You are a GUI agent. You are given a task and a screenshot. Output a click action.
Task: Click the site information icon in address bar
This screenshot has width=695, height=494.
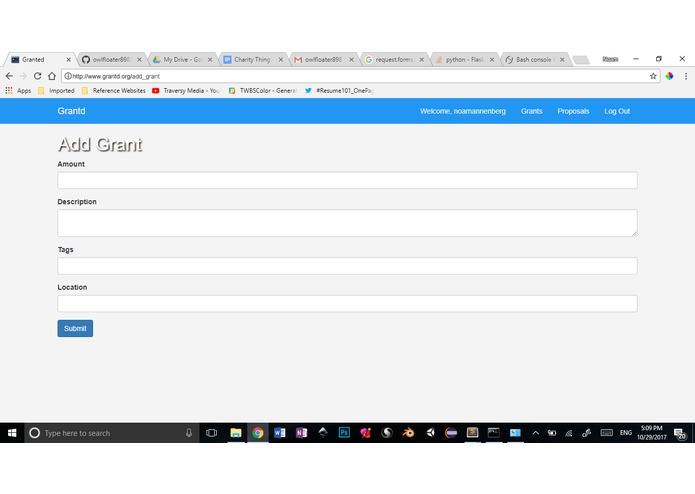68,76
